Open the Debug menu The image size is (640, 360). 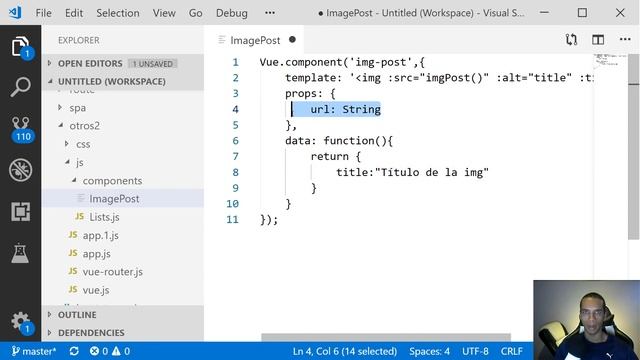click(231, 13)
